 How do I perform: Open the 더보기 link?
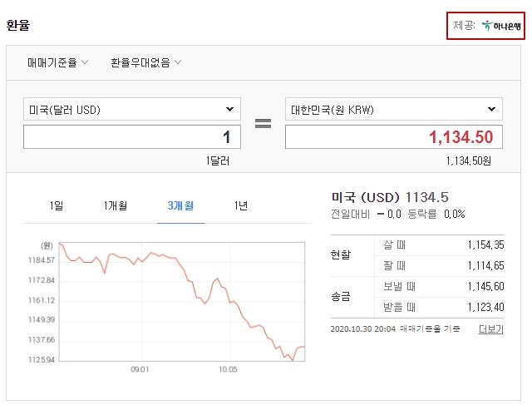click(x=490, y=329)
